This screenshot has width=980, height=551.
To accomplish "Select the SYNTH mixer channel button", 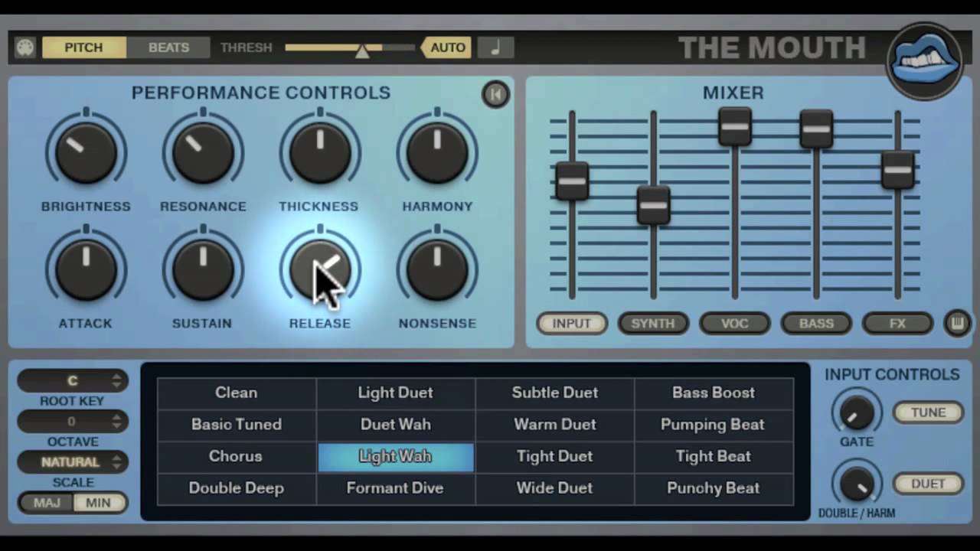I will tap(653, 323).
